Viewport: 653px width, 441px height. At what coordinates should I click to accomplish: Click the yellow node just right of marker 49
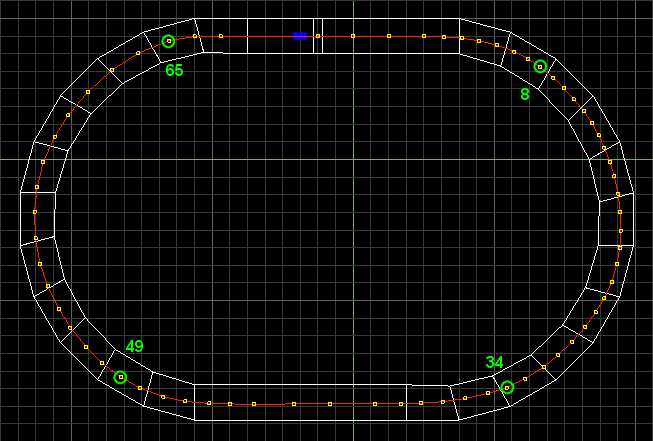[140, 388]
